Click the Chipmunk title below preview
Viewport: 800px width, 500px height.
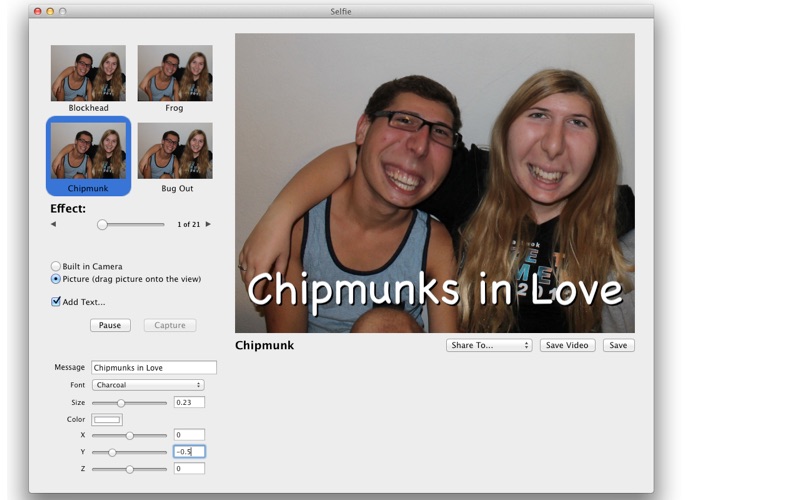(265, 345)
